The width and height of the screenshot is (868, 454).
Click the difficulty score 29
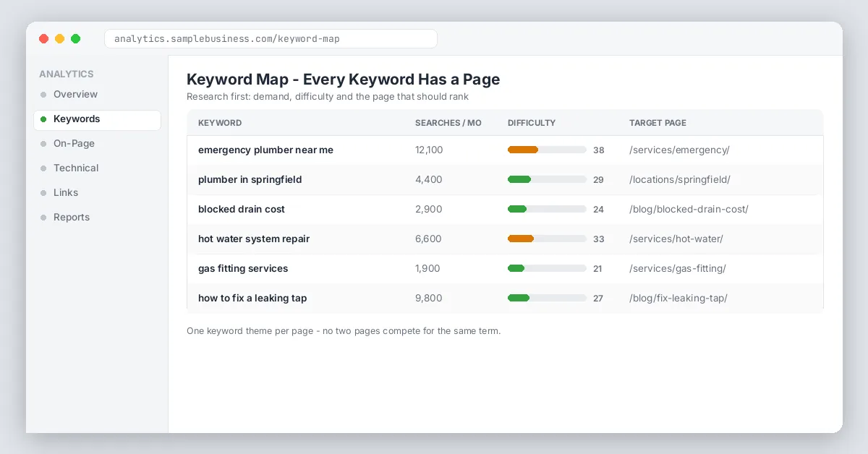coord(598,180)
